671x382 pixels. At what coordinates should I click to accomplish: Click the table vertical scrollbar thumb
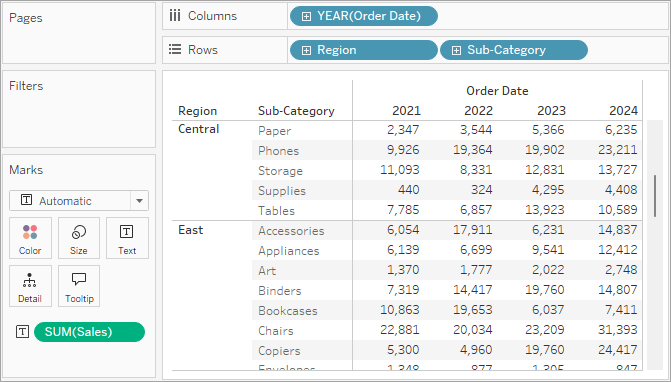tap(655, 196)
